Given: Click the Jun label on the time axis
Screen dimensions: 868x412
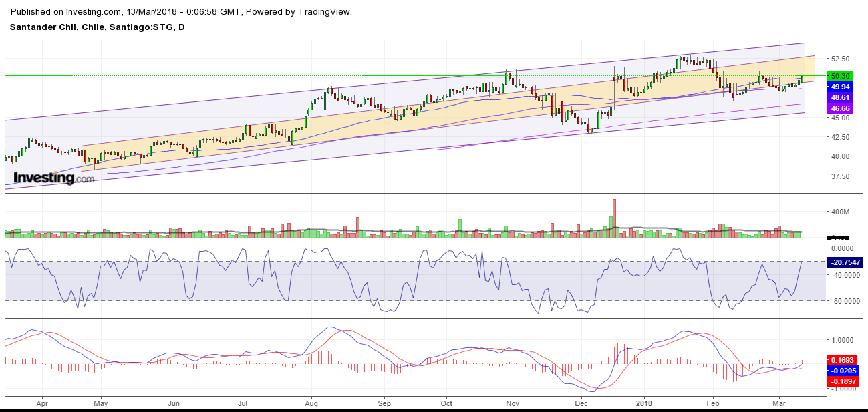Looking at the screenshot, I should (x=174, y=404).
